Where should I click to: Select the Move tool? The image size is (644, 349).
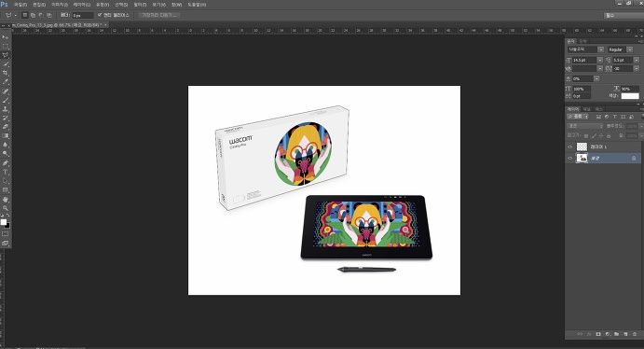[x=6, y=37]
